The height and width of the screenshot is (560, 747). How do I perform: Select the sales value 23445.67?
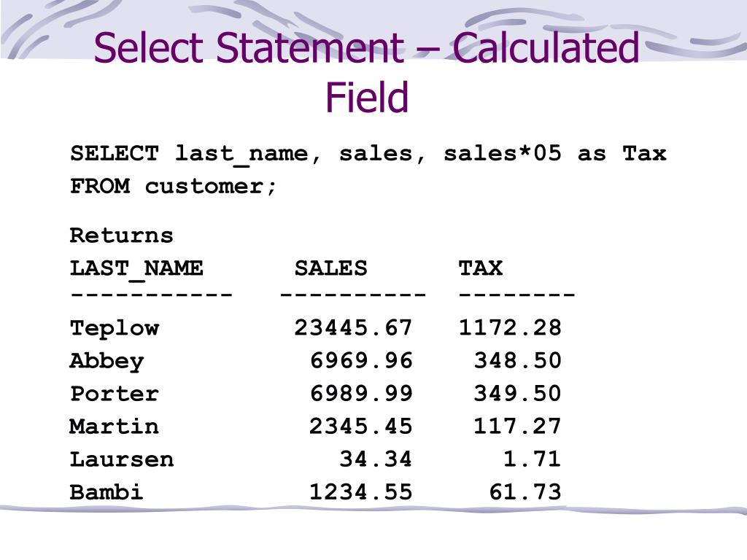(x=353, y=327)
